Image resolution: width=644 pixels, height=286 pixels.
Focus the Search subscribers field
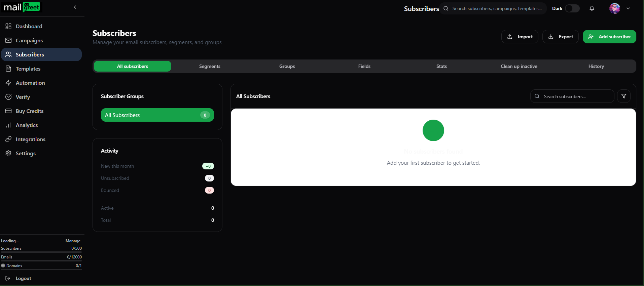click(x=572, y=96)
